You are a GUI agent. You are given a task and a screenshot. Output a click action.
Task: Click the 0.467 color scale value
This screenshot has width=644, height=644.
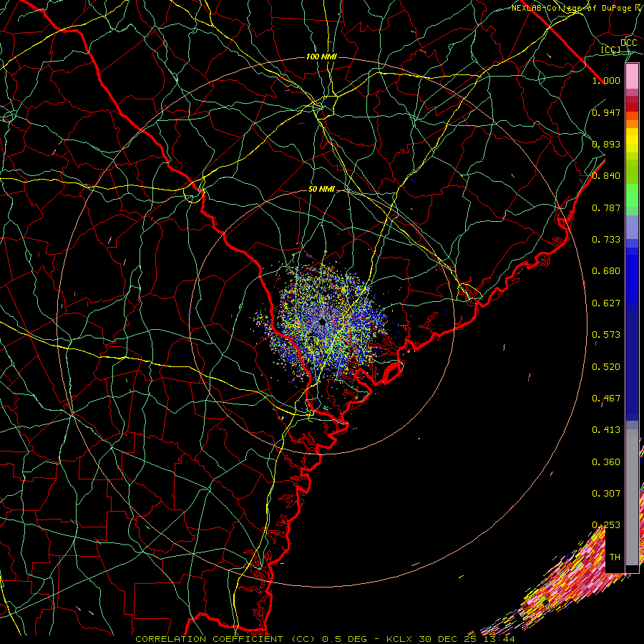[606, 399]
